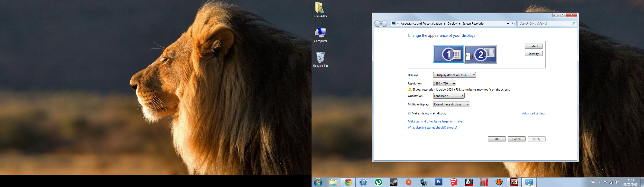
Task: Click the keyboard icon in the system tray
Action: 593,182
